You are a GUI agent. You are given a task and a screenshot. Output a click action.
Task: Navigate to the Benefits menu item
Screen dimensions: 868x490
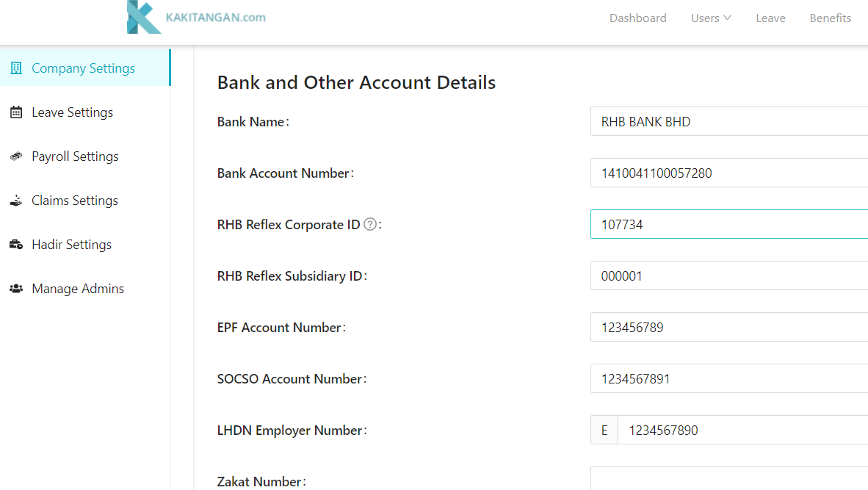tap(830, 18)
